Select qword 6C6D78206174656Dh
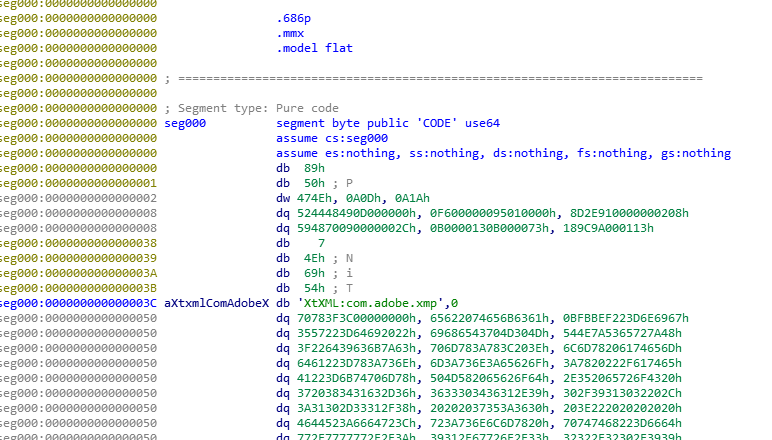The height and width of the screenshot is (440, 772). point(622,348)
